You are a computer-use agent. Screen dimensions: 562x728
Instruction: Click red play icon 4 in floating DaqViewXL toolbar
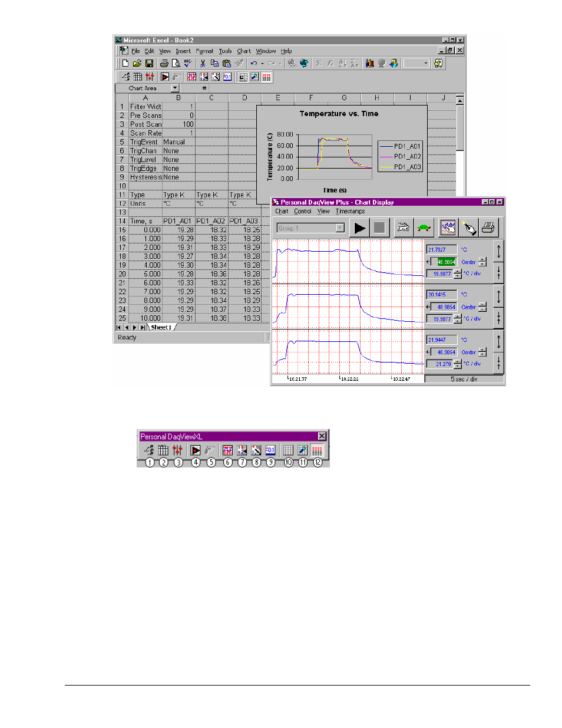[196, 450]
